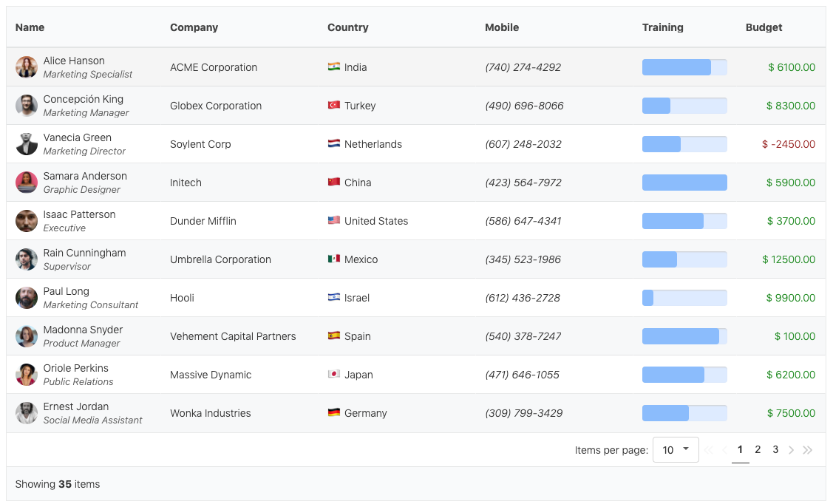Select the current page number 1
Screen dimensions: 833x504
pyautogui.click(x=740, y=449)
